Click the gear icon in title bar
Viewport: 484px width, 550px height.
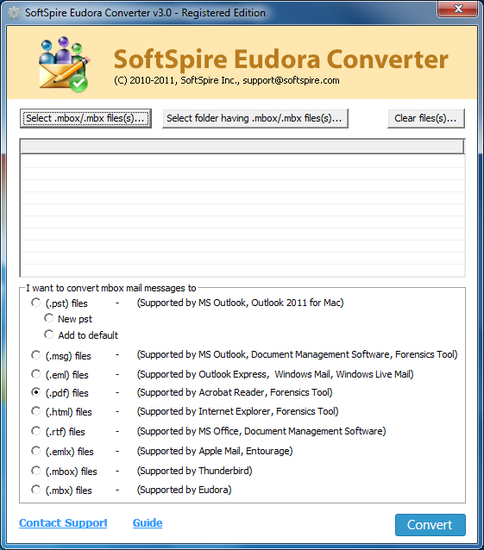14,13
